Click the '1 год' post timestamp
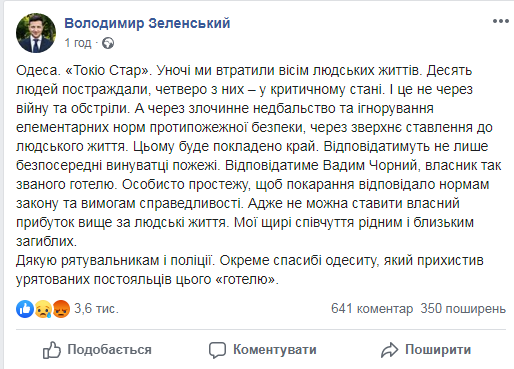This screenshot has width=514, height=369. tap(78, 43)
